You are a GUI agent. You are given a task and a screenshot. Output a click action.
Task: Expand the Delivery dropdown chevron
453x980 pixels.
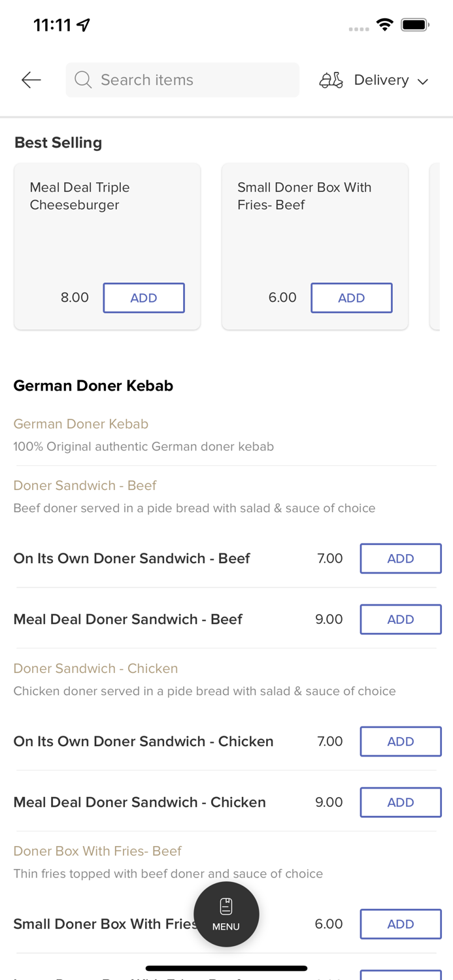423,81
